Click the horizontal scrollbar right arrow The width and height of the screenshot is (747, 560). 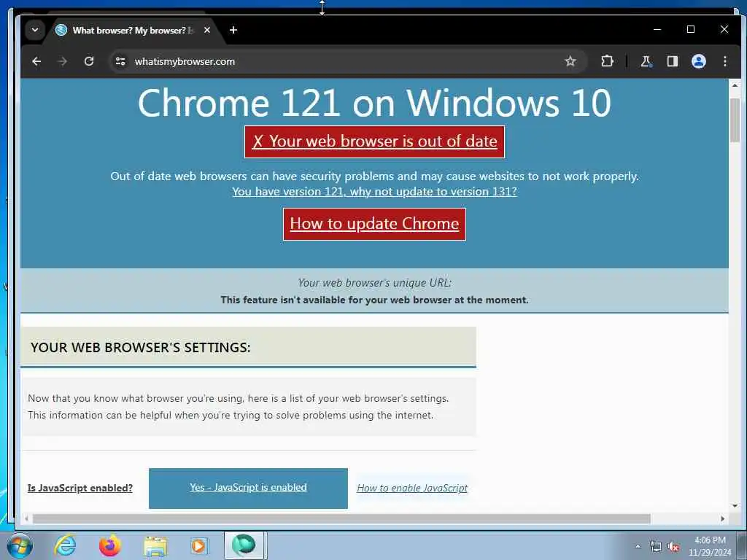(x=723, y=518)
